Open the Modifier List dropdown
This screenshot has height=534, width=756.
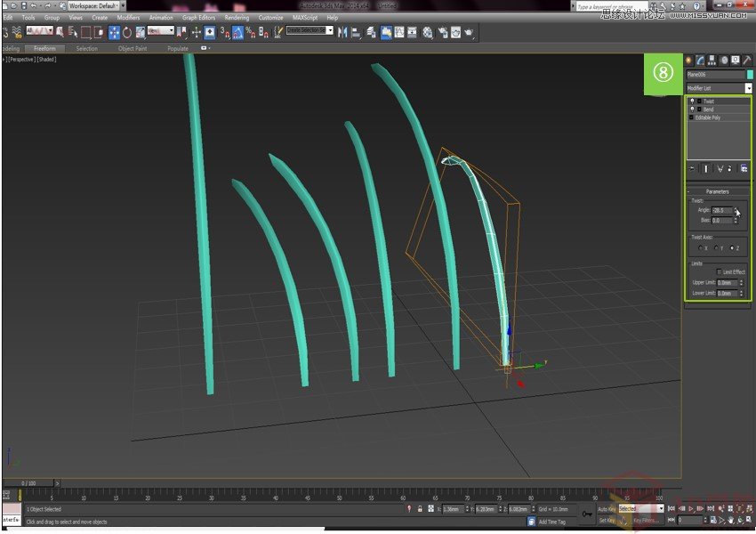[749, 88]
